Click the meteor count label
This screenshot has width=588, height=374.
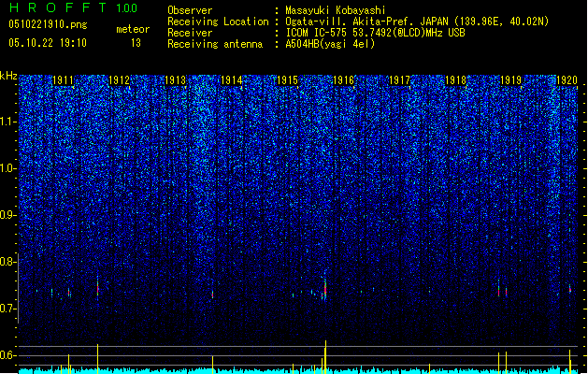(x=133, y=29)
